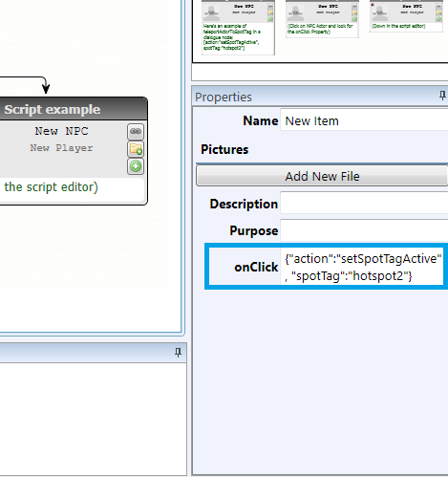Click the red marker on the Down in the script editor thumbnail

point(373,5)
